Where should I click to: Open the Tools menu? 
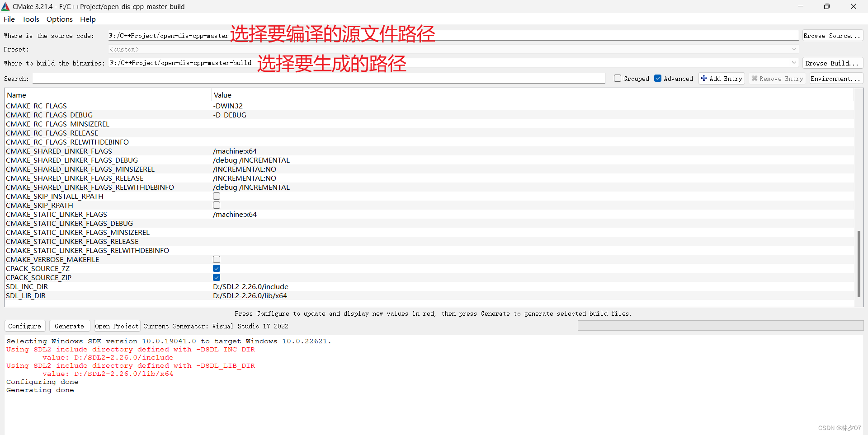coord(30,19)
